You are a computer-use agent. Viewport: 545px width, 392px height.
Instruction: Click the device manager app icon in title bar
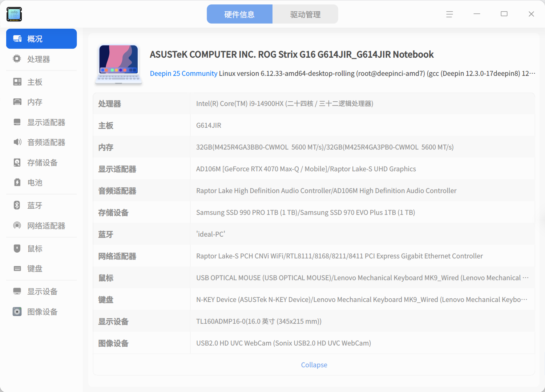14,14
